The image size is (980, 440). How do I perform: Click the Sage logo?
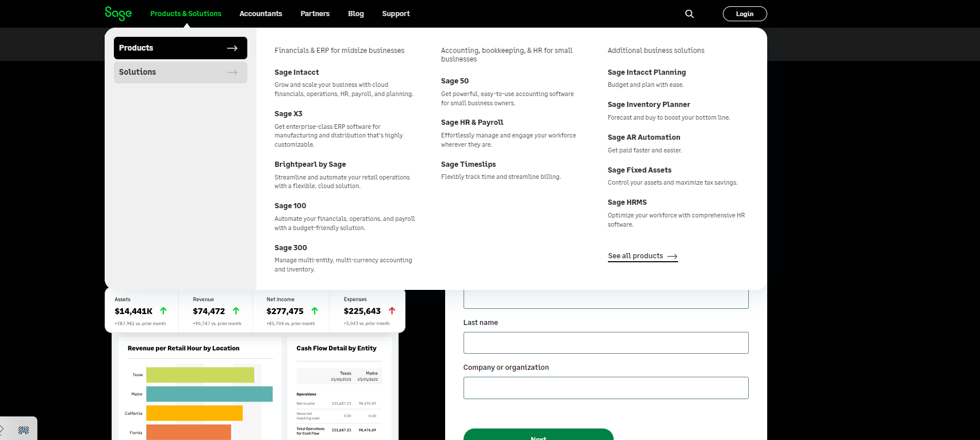click(x=118, y=13)
